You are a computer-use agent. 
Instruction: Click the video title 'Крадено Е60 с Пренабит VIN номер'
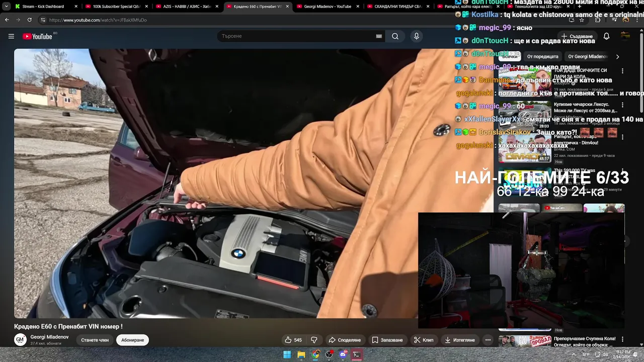(x=68, y=326)
